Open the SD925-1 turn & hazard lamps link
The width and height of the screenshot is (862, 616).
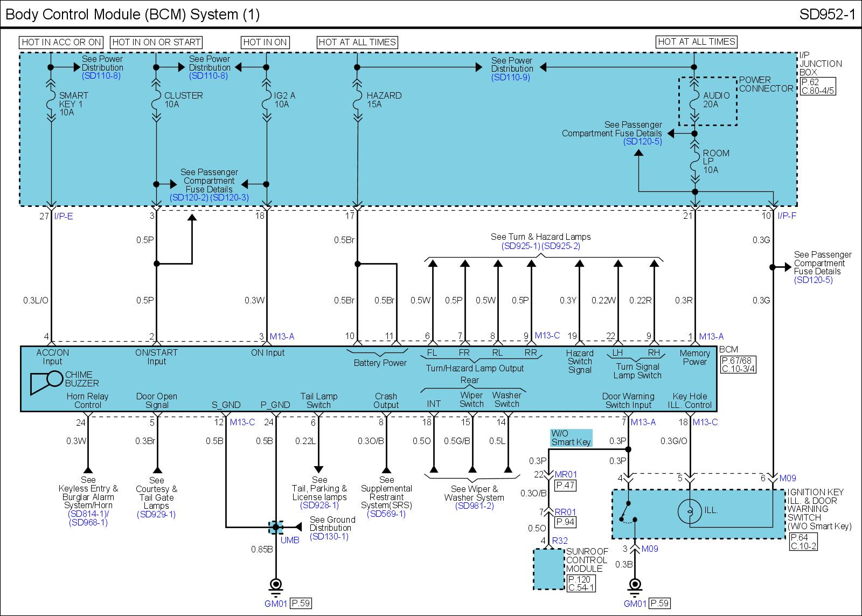(520, 246)
